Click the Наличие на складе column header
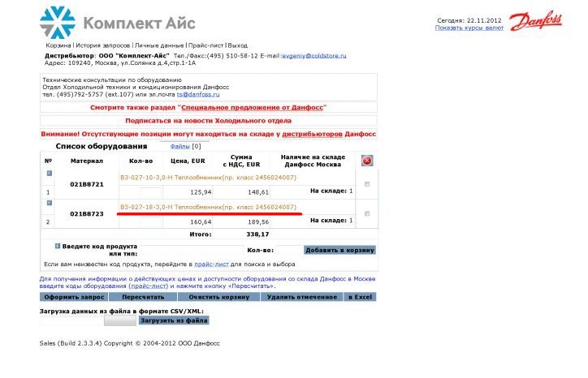Screen dimensions: 588x378 pos(313,161)
